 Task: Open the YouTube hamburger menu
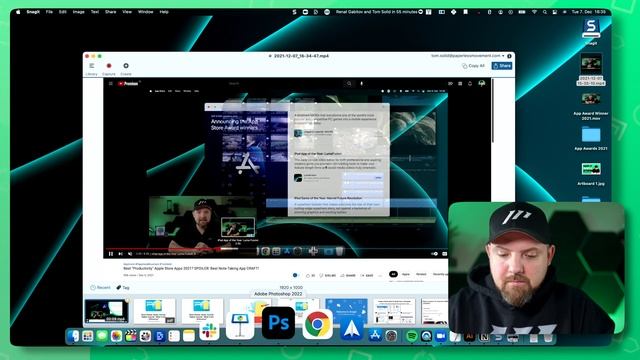pyautogui.click(x=111, y=84)
